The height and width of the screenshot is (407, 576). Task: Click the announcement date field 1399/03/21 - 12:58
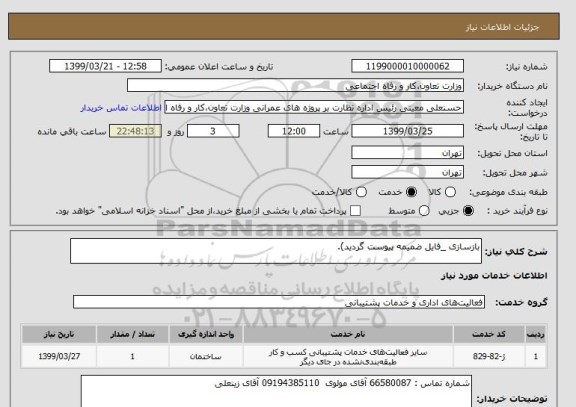click(105, 66)
